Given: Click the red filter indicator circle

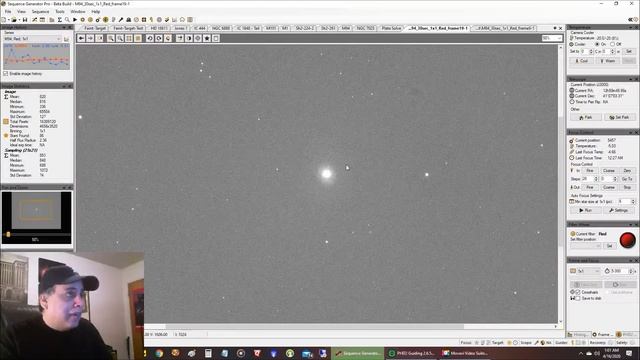Looking at the screenshot, I should [627, 240].
